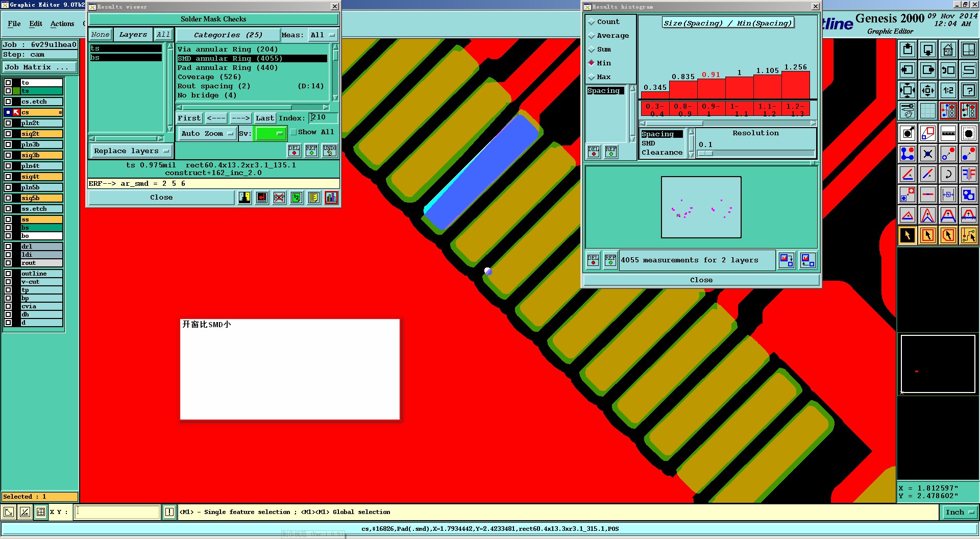Click the previous result arrow button
This screenshot has height=539, width=980.
(216, 118)
